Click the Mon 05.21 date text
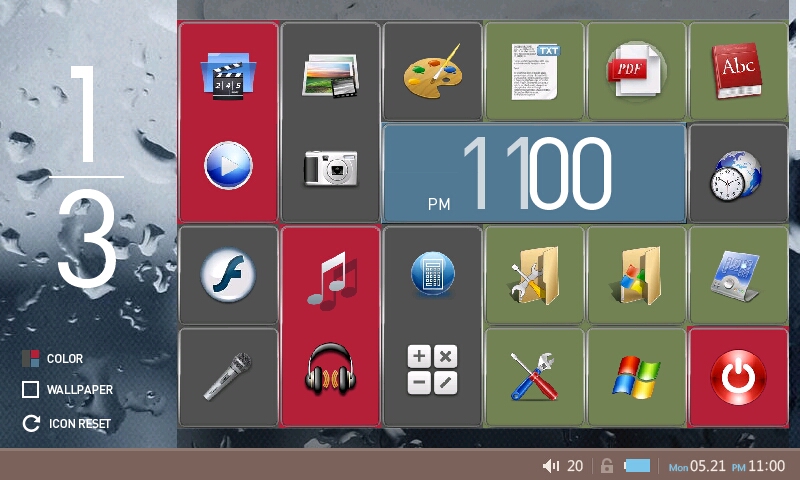800x480 pixels. point(697,466)
